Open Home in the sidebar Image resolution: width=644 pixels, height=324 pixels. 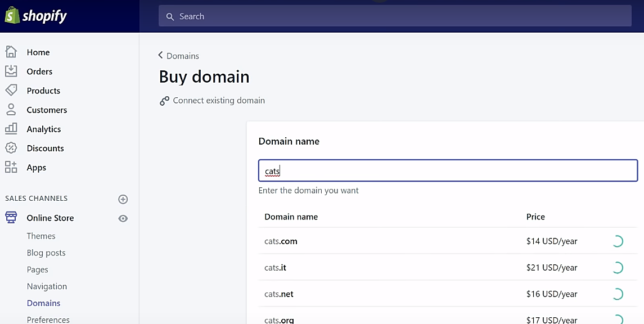click(x=38, y=52)
